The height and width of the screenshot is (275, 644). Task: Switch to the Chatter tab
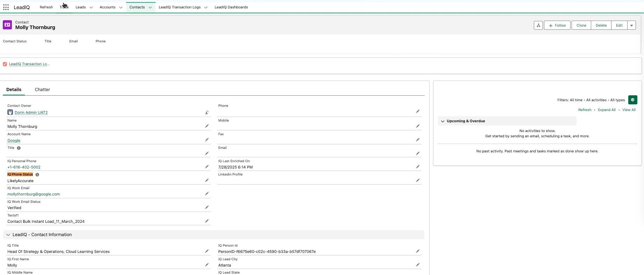[x=42, y=90]
